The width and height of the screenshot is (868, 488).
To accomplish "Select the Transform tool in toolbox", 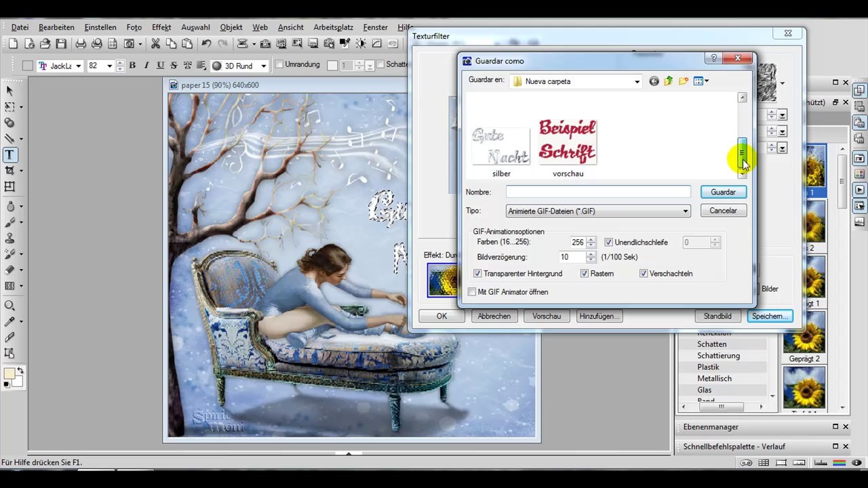I will tap(10, 186).
